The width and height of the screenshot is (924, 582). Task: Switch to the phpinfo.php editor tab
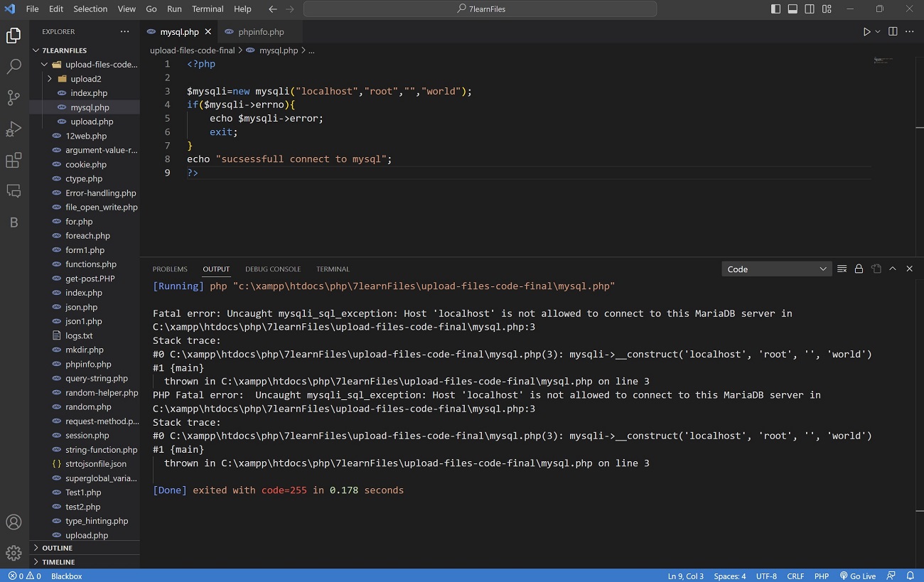pos(261,32)
